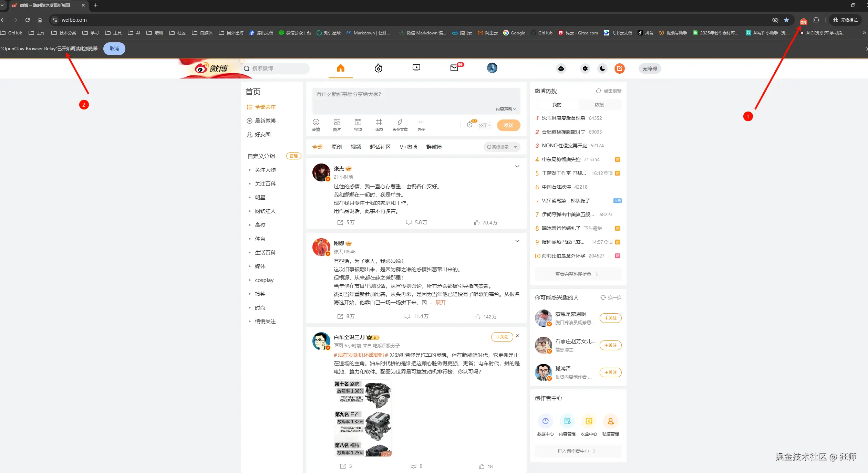Screen dimensions: 868x473
Task: Open the hot trending flame icon
Action: 378,68
